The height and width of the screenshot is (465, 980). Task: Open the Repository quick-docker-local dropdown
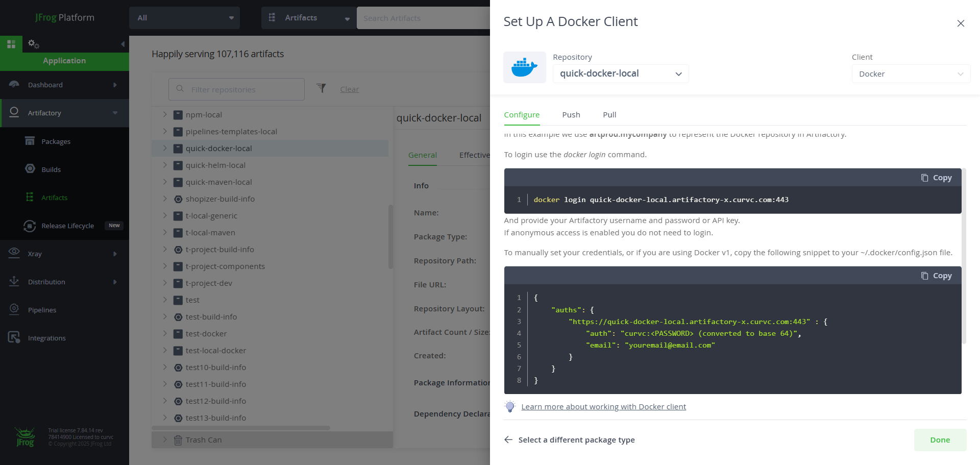(621, 74)
